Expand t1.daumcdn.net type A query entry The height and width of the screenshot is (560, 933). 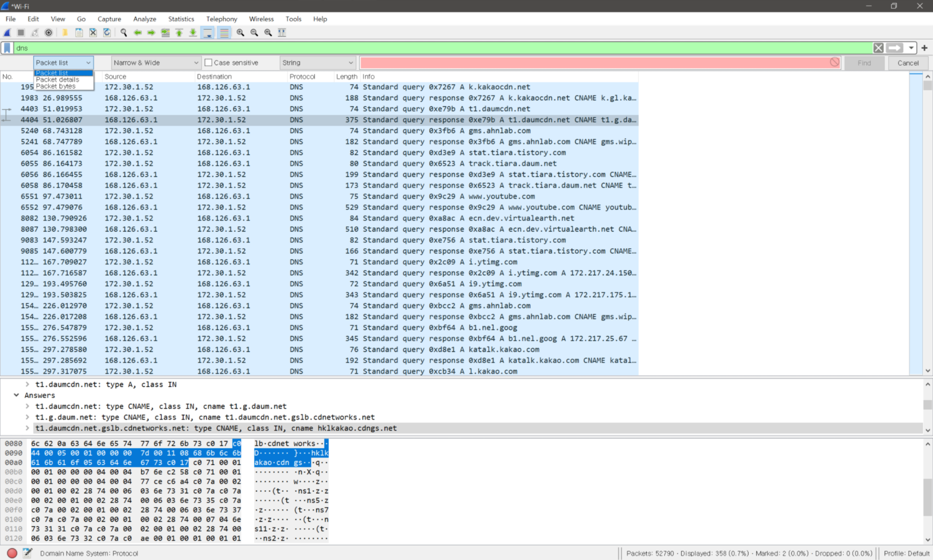coord(27,385)
